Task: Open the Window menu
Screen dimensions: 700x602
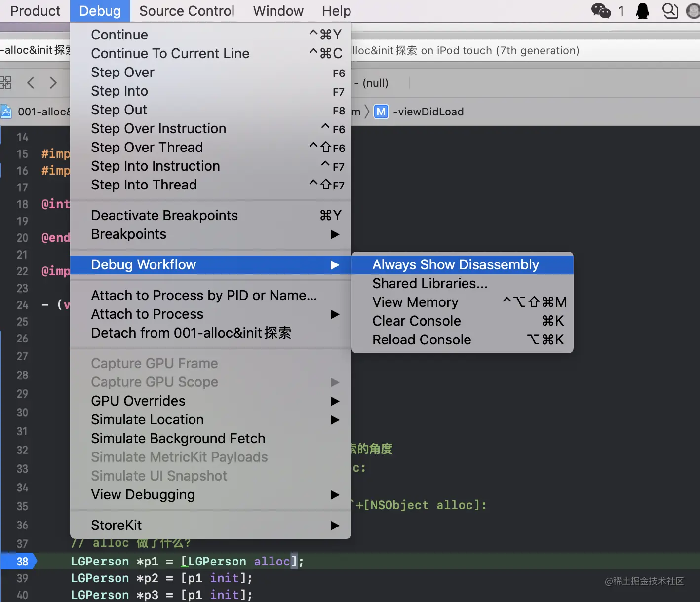Action: (x=278, y=11)
